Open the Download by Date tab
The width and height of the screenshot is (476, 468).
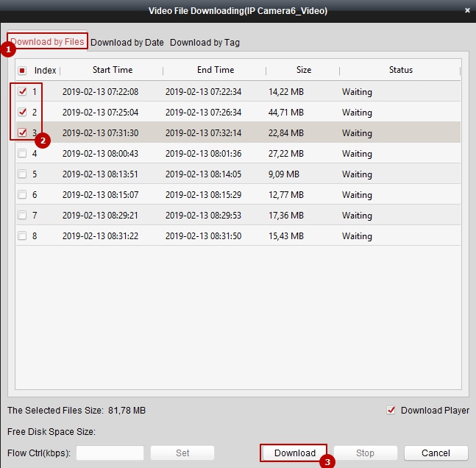pos(127,43)
